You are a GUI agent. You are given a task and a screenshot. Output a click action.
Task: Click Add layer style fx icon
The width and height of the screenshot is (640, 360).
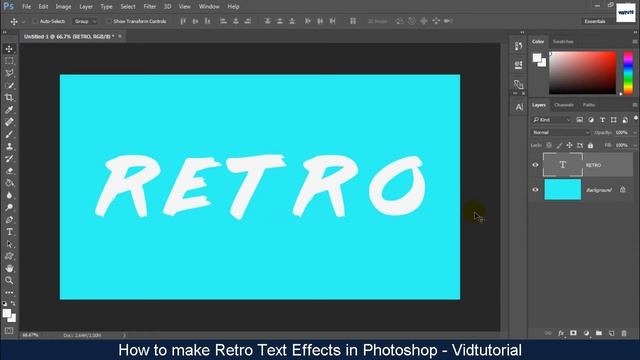coord(561,333)
